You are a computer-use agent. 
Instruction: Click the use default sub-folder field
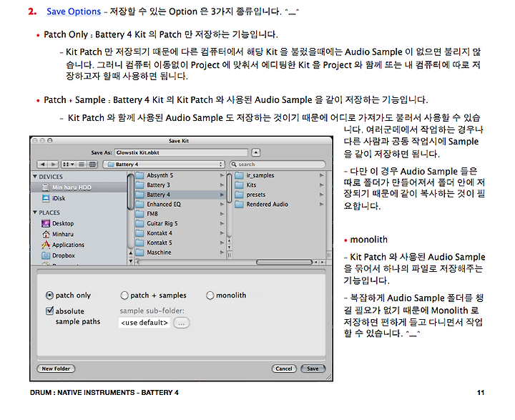pos(144,323)
